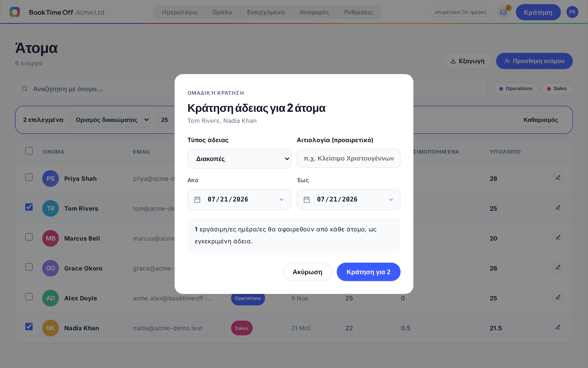The width and height of the screenshot is (588, 368).
Task: Click the nadia@acme-demo.test email
Action: click(167, 328)
